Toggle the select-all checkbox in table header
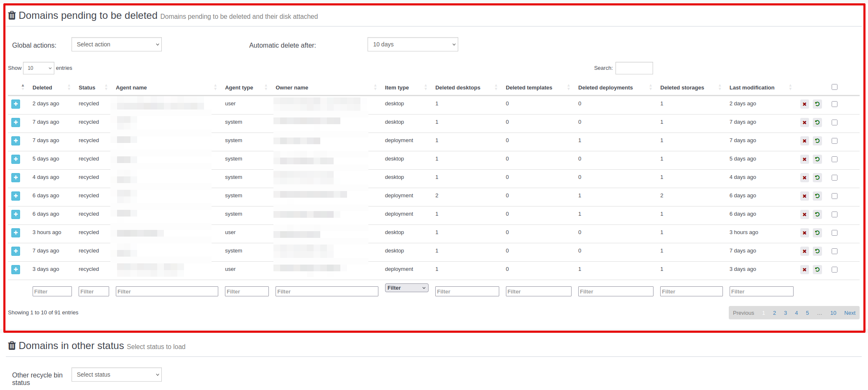Viewport: 868px width, 390px height. click(834, 87)
